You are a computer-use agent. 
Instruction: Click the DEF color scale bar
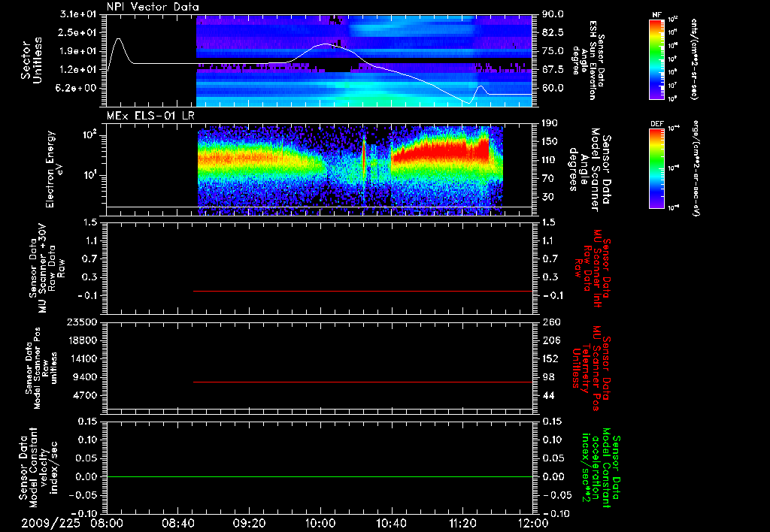tap(657, 168)
